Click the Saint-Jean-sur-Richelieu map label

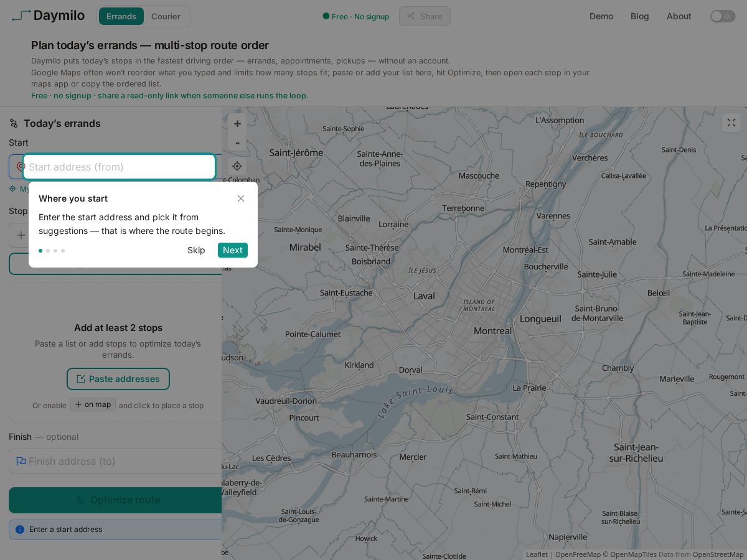click(x=636, y=452)
